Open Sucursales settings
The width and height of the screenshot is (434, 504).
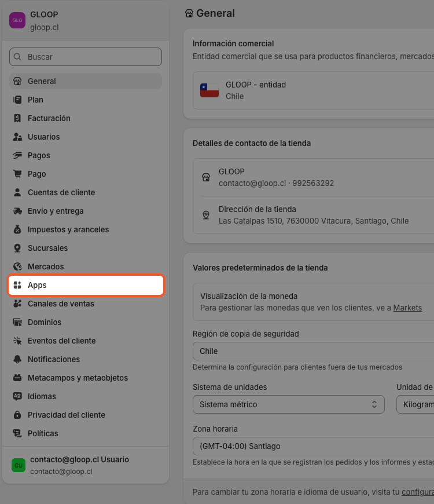coord(86,248)
